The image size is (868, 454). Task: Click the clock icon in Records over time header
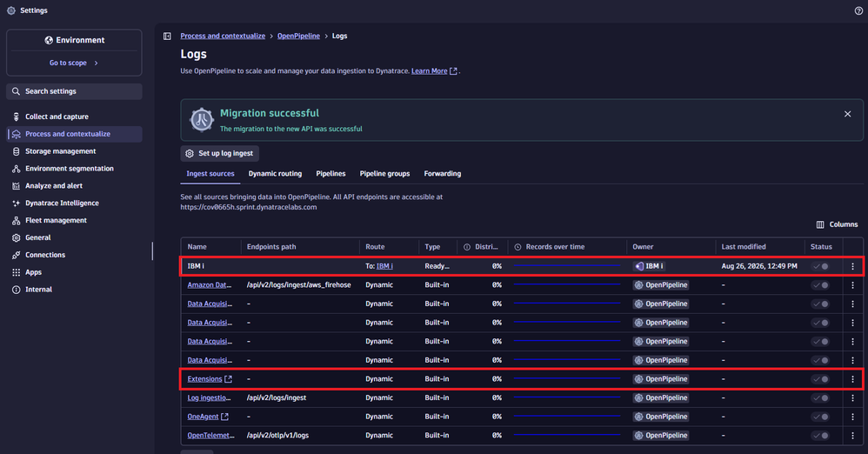pyautogui.click(x=517, y=247)
